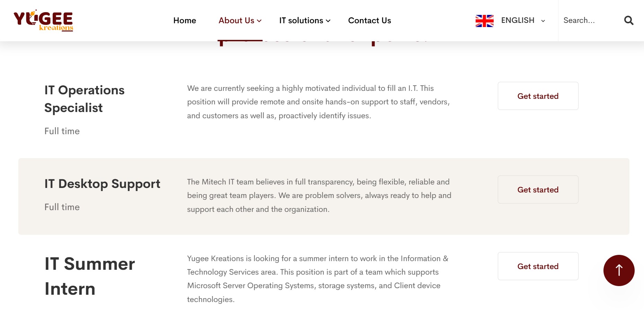644x310 pixels.
Task: Select the IT Desktop Support job row
Action: click(x=102, y=184)
